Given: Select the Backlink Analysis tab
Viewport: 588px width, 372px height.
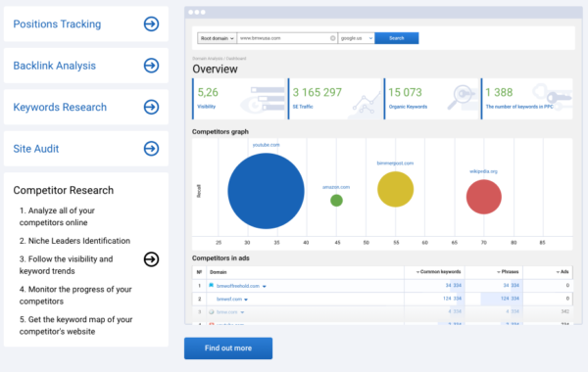Looking at the screenshot, I should [x=86, y=66].
